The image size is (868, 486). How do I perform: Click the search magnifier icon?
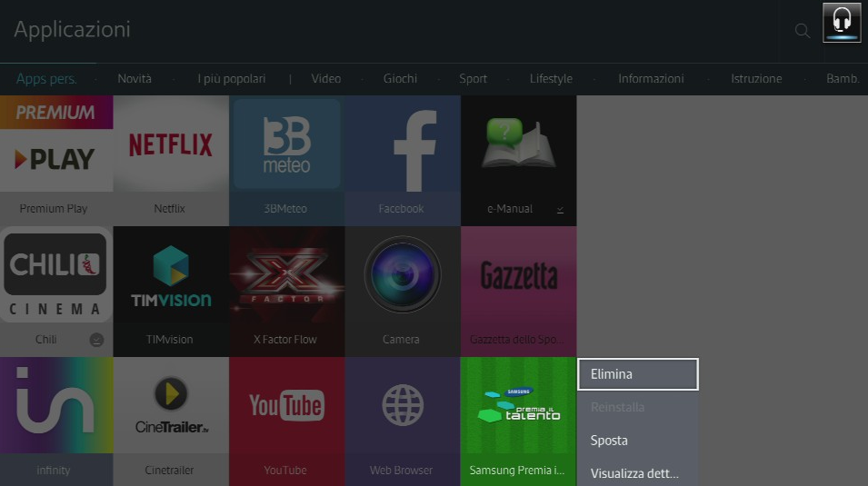803,31
